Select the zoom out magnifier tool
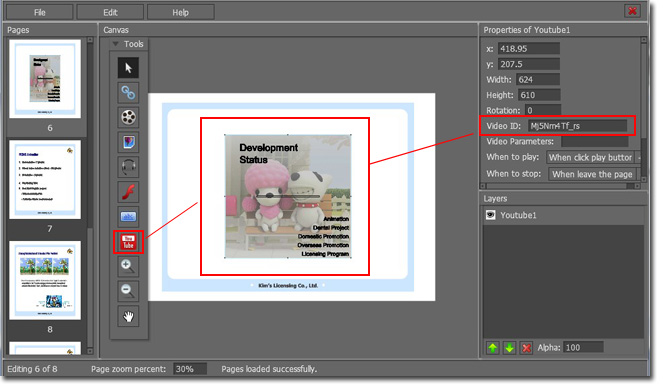665x389 pixels. click(129, 291)
